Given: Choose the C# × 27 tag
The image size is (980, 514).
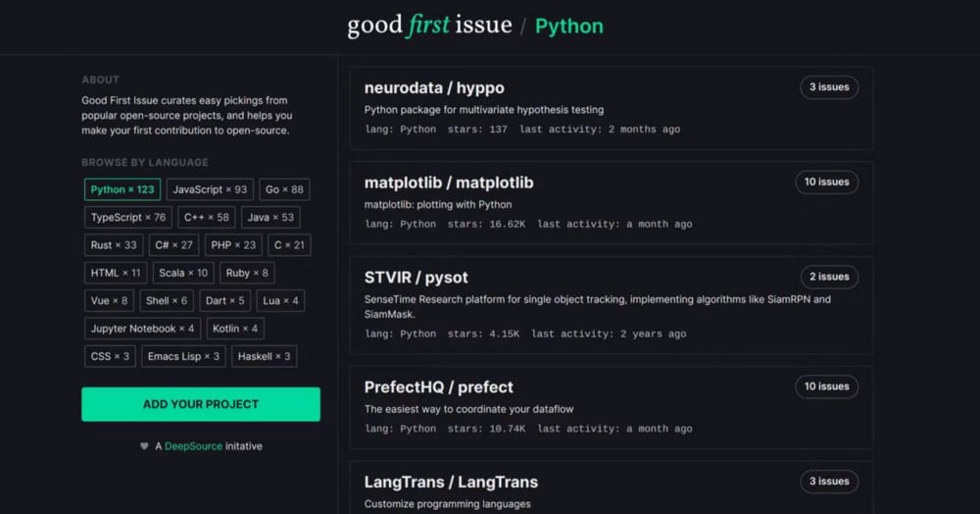Looking at the screenshot, I should [173, 245].
